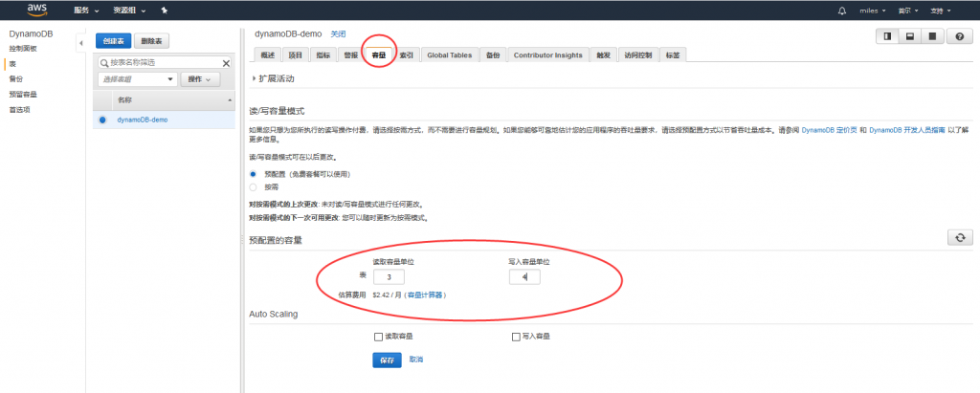Screen dimensions: 980x393
Task: Open the 选择表组 table group dropdown
Action: coord(138,79)
